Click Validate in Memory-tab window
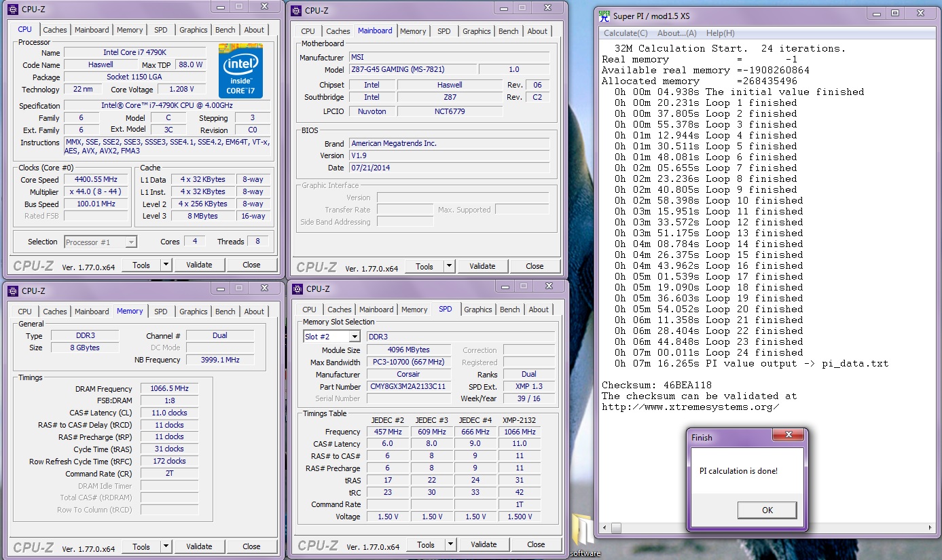This screenshot has width=942, height=560. click(199, 547)
